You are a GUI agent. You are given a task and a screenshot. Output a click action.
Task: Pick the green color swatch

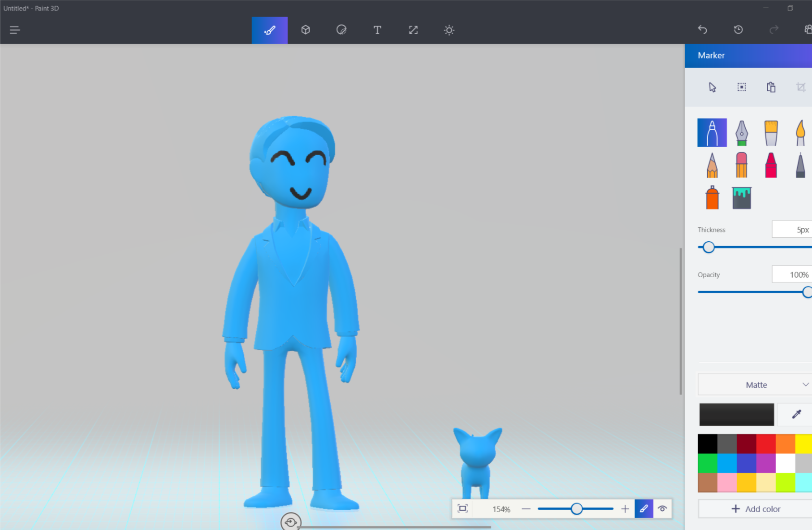708,463
